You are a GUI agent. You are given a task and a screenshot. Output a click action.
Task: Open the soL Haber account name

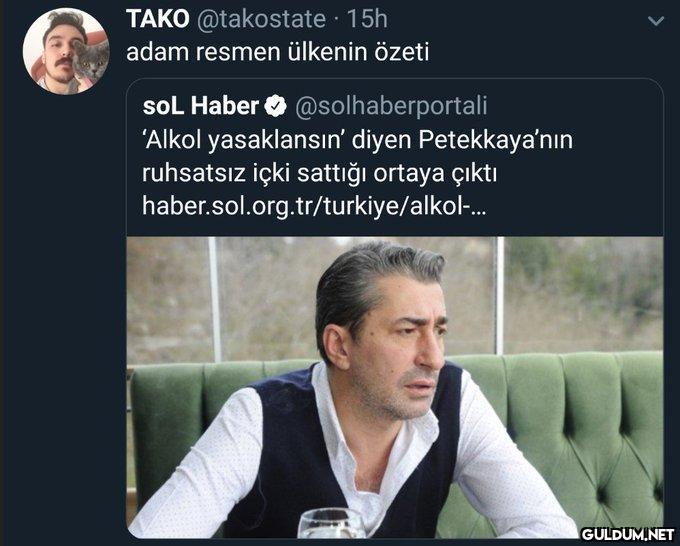point(201,106)
